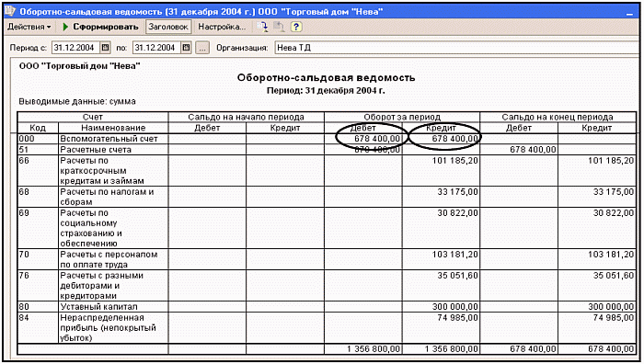
Task: Click the text Выводимые данные: сумма
Action: pyautogui.click(x=77, y=101)
